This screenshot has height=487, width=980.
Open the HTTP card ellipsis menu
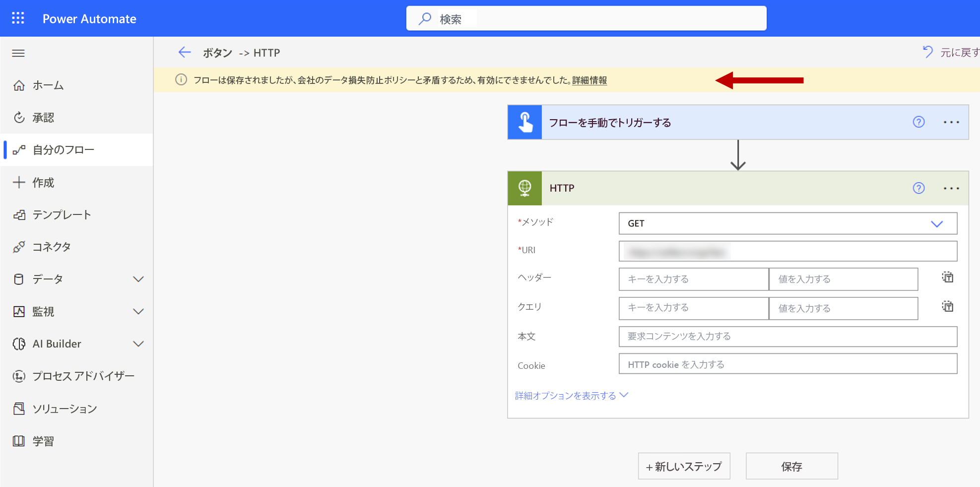[x=951, y=188]
